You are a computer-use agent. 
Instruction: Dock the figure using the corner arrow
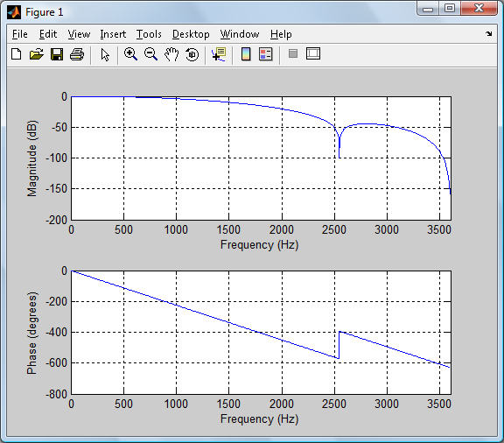(489, 33)
